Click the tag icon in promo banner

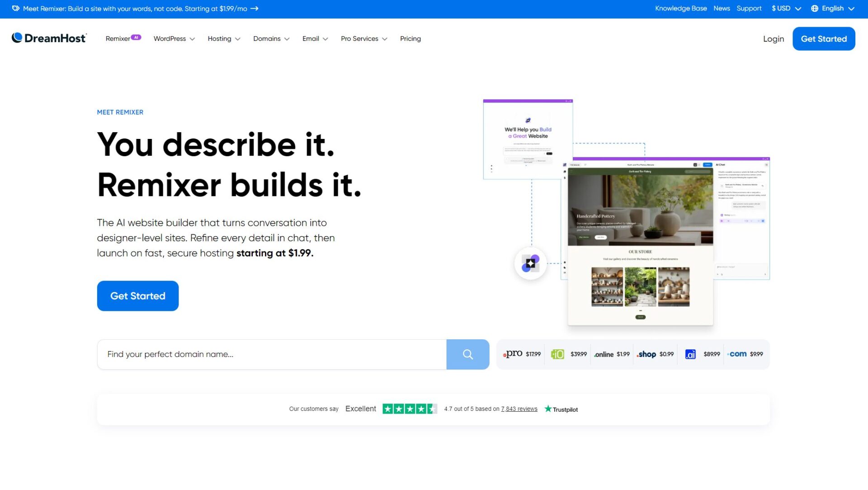point(15,9)
